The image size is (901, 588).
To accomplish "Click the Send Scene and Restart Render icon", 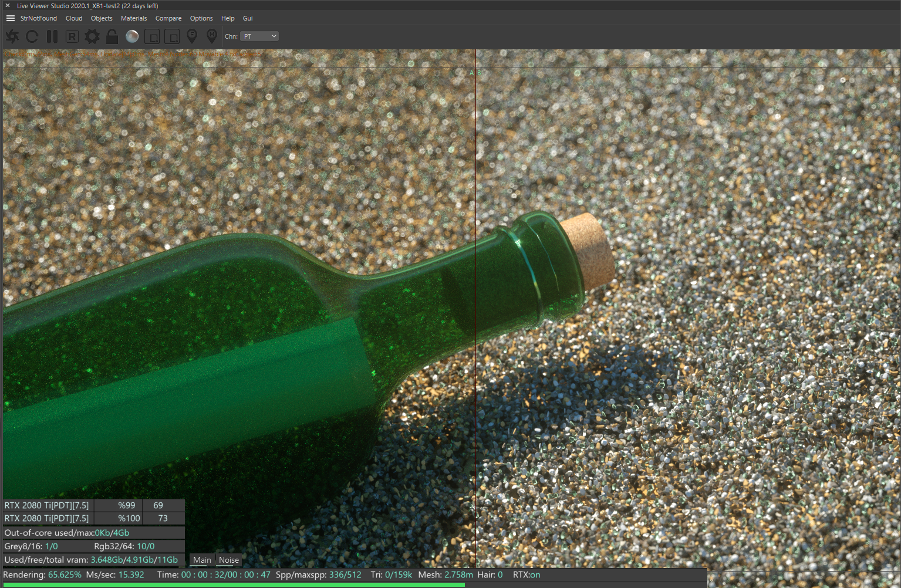I will (12, 36).
